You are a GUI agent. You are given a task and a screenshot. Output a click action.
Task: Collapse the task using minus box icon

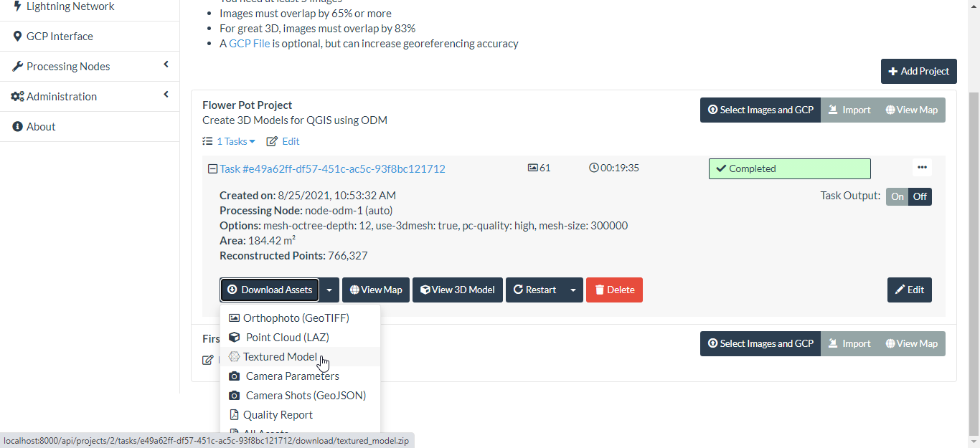tap(212, 169)
